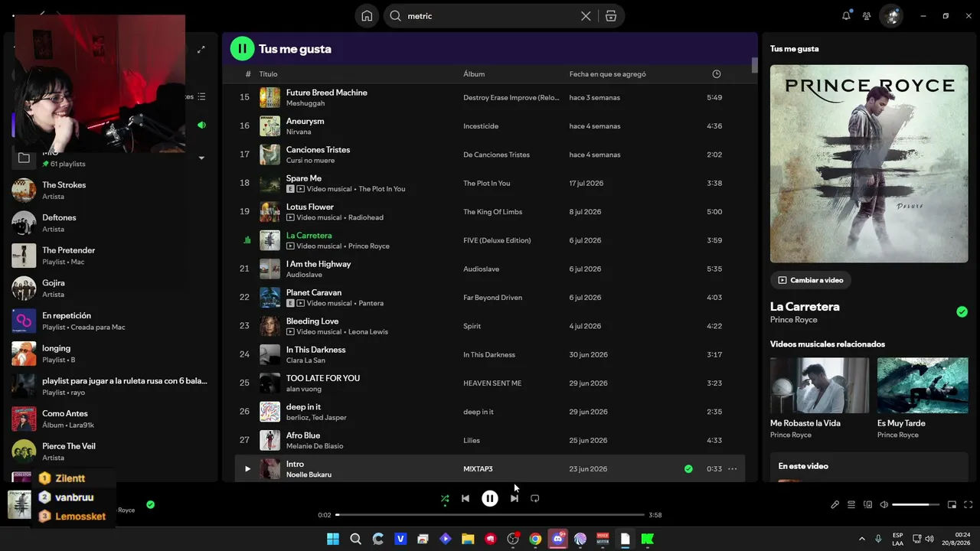Open Pierce The Veil artist
980x551 pixels.
[x=111, y=452]
